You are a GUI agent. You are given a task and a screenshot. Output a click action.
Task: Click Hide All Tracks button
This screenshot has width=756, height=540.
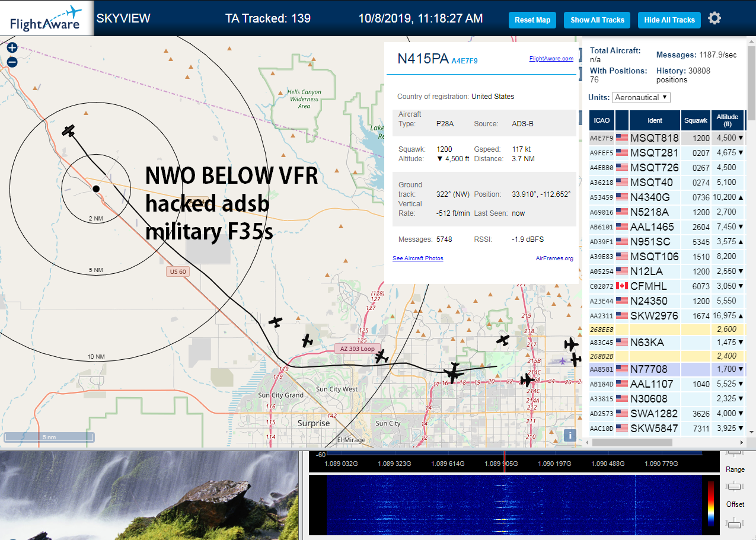click(x=669, y=20)
